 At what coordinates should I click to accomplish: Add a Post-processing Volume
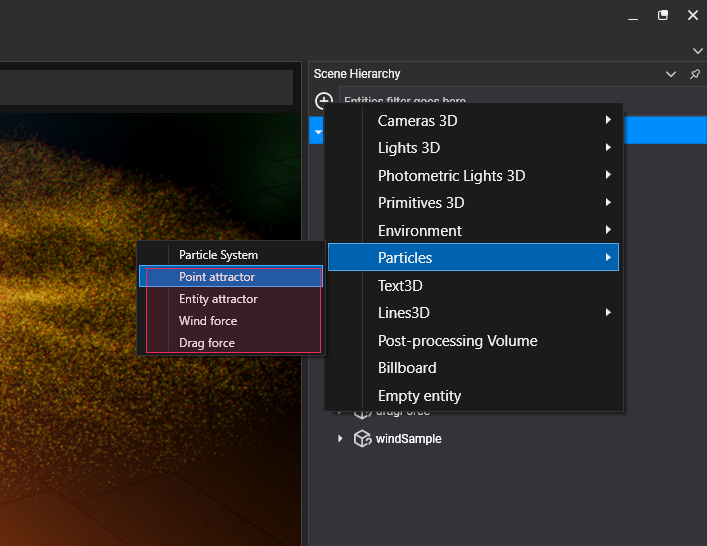[x=457, y=341]
